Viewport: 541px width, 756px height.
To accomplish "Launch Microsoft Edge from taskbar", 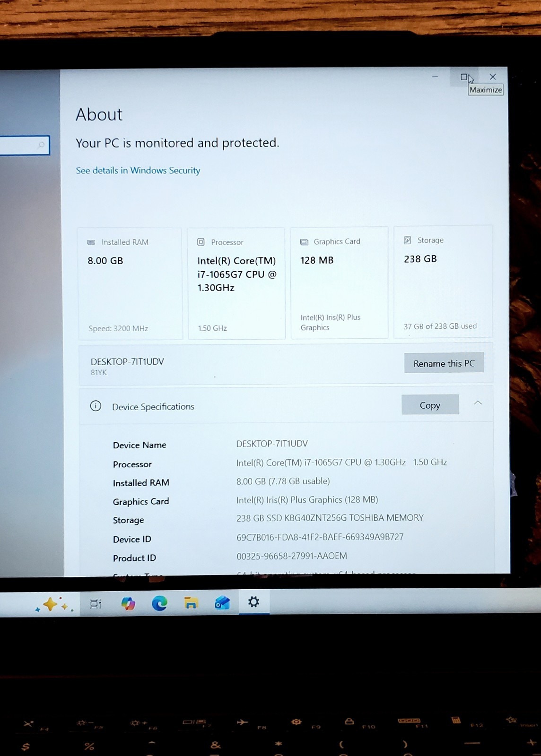I will point(159,603).
